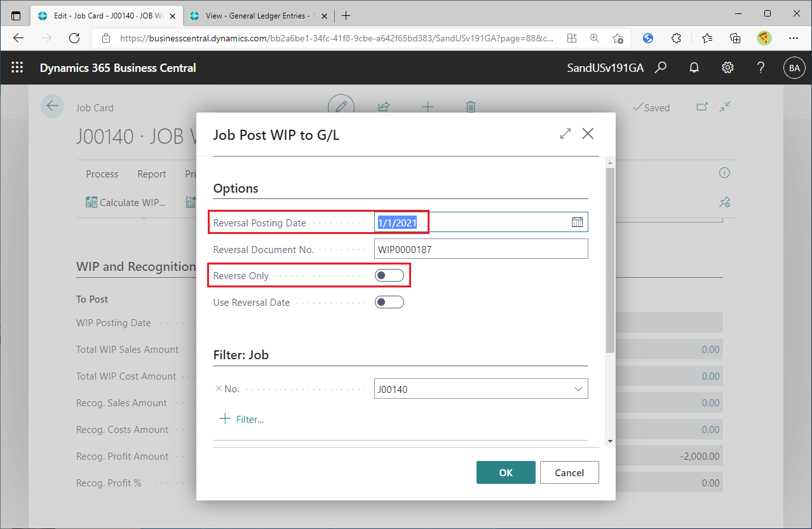Screen dimensions: 812x529
Task: Open the Report menu
Action: click(151, 174)
